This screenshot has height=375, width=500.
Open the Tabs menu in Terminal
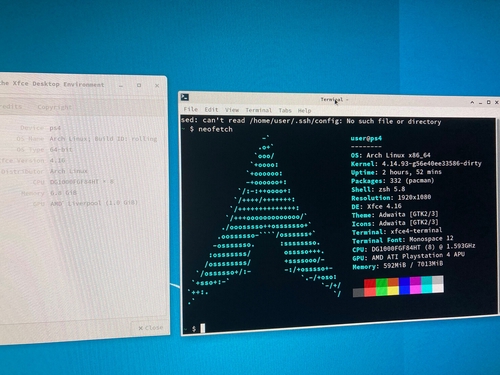[285, 110]
